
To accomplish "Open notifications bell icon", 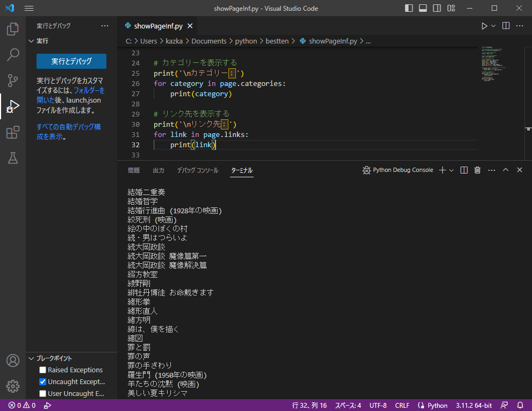I will coord(520,405).
